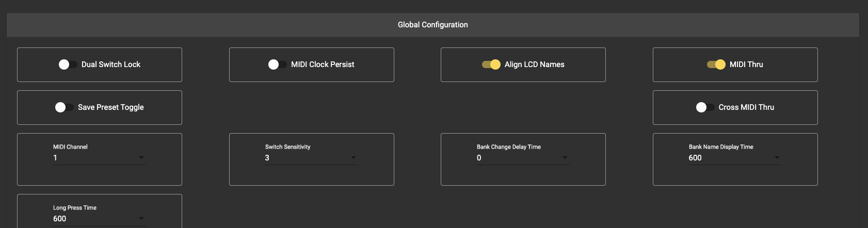
Task: Disable the Align LCD Names toggle
Action: [x=491, y=64]
